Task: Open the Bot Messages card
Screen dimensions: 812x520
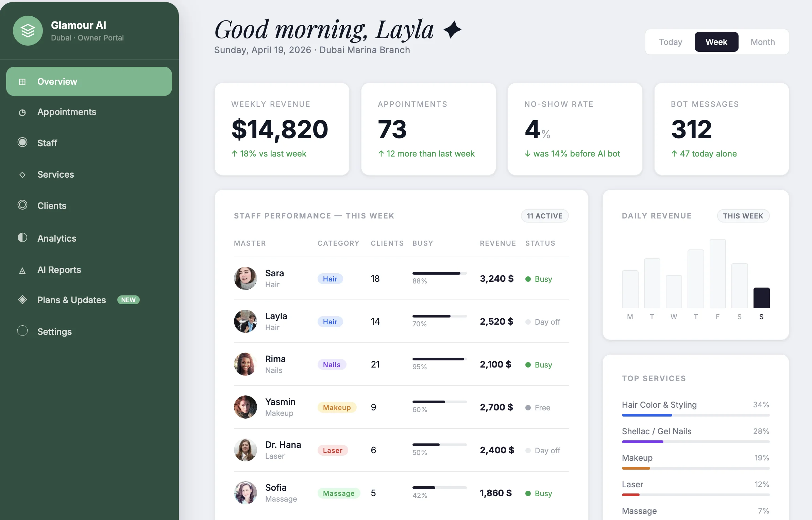Action: 722,129
